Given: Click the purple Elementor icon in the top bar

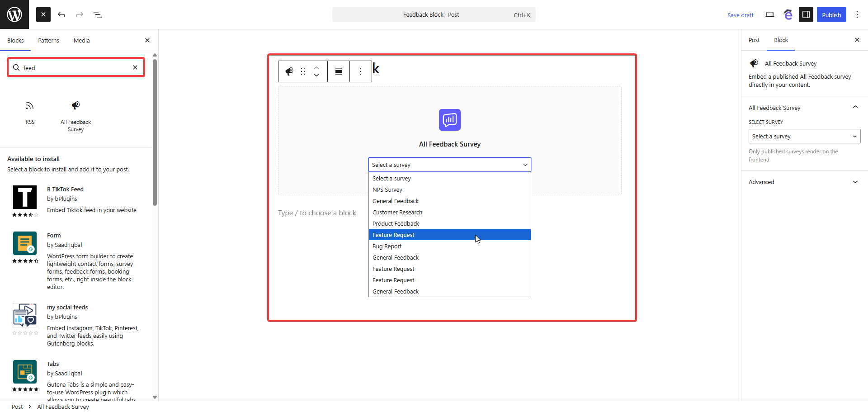Looking at the screenshot, I should click(788, 14).
